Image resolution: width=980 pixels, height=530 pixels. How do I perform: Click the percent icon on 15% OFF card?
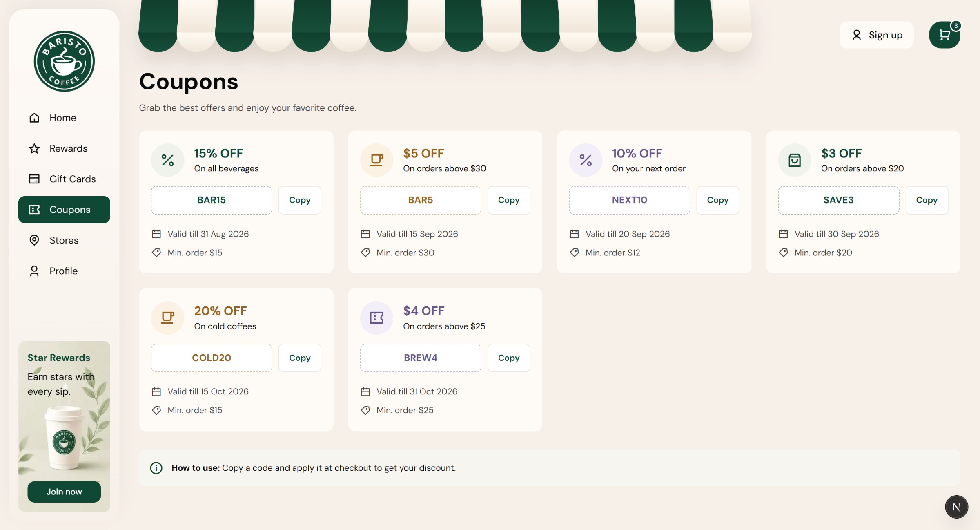pos(167,160)
